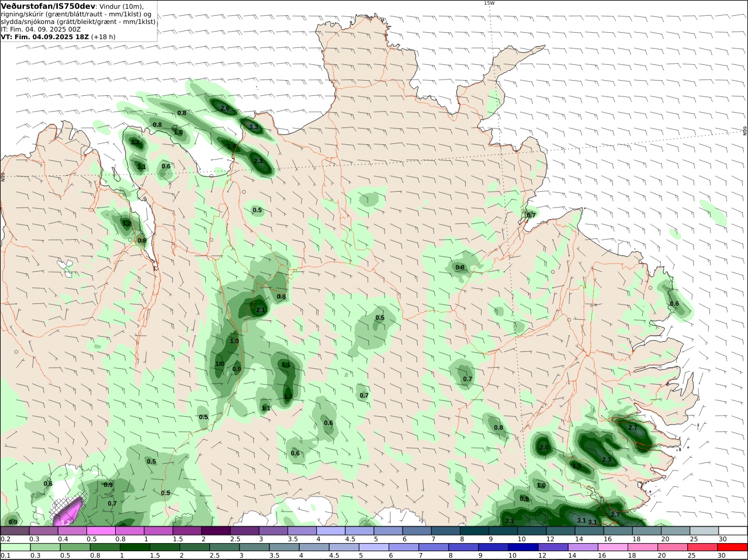Click the bright red lower-row swatch labeled 30
748x560 pixels.
(x=733, y=547)
